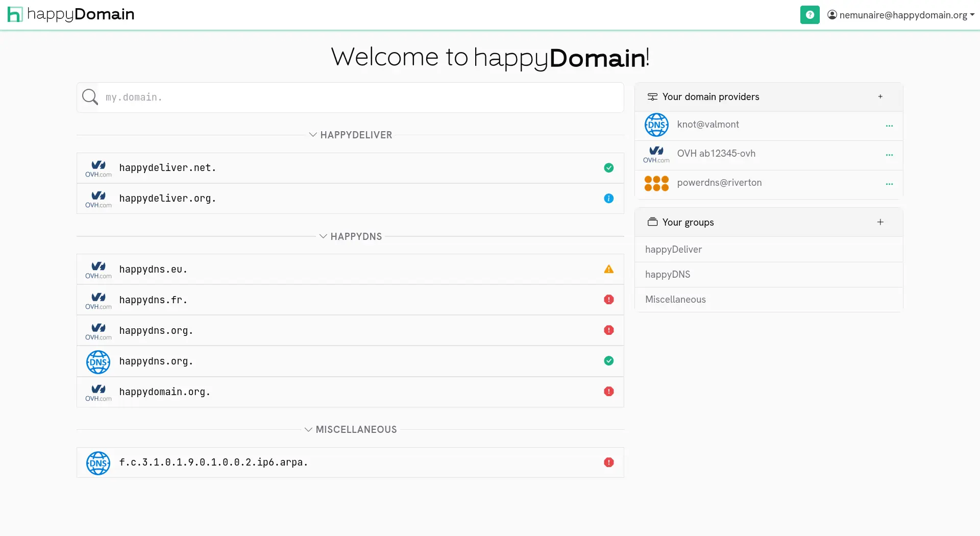
Task: Open the options menu for powerdns@riverton
Action: pyautogui.click(x=889, y=184)
